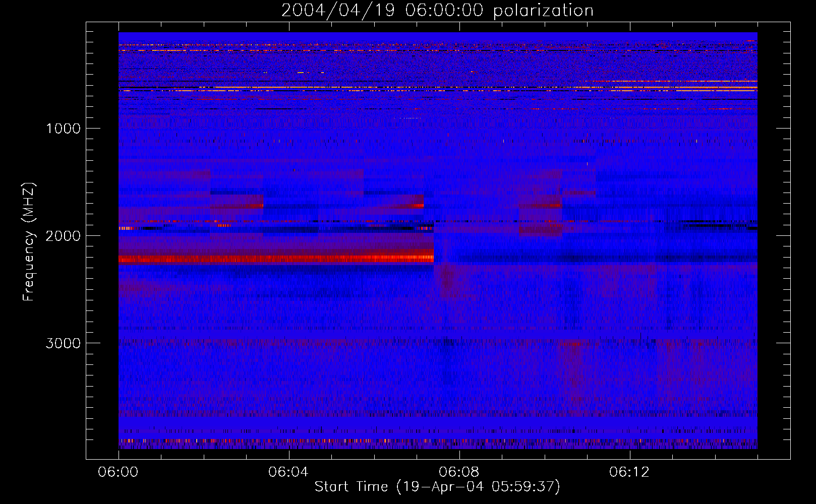Click the 'Start Time (19-Apr-04 05:59:37)' label
Image resolution: width=816 pixels, height=504 pixels.
437,486
